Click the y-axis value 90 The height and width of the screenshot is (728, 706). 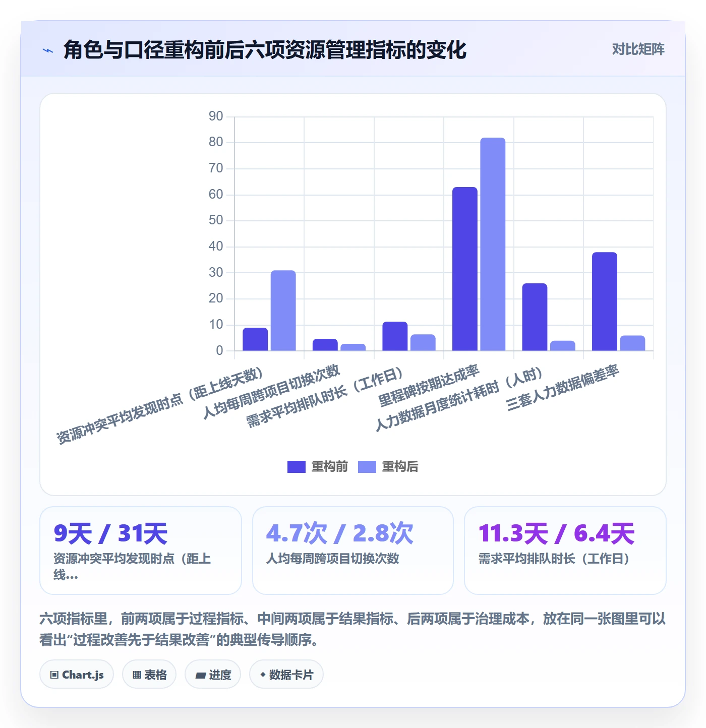tap(216, 116)
